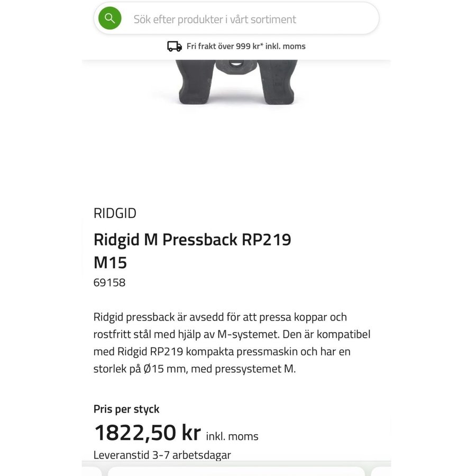
Task: Click the 'Leveranstid 3-7 arbetsdagar' text
Action: pos(162,455)
